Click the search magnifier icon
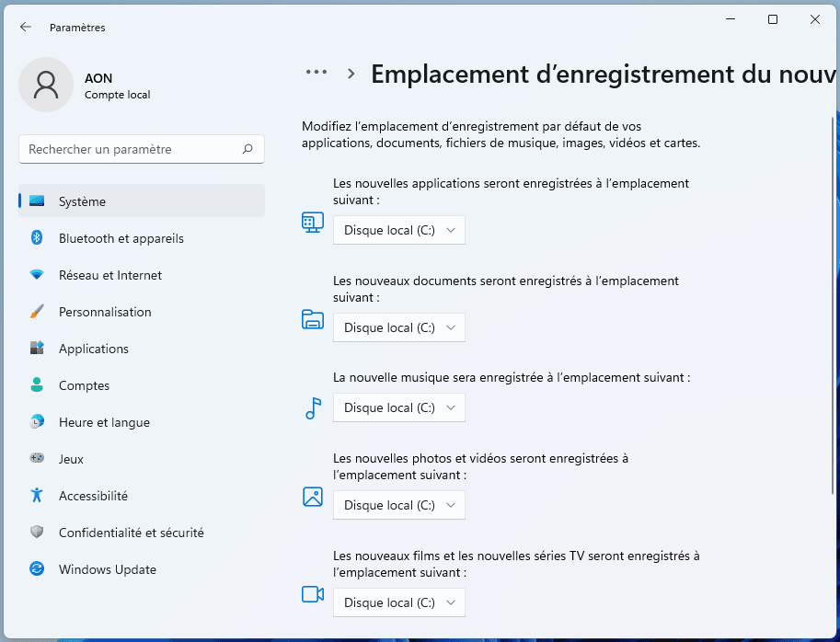Image resolution: width=840 pixels, height=642 pixels. point(247,149)
